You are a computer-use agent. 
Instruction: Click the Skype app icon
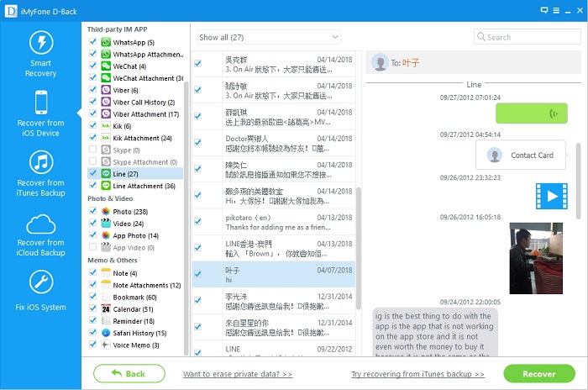point(106,150)
